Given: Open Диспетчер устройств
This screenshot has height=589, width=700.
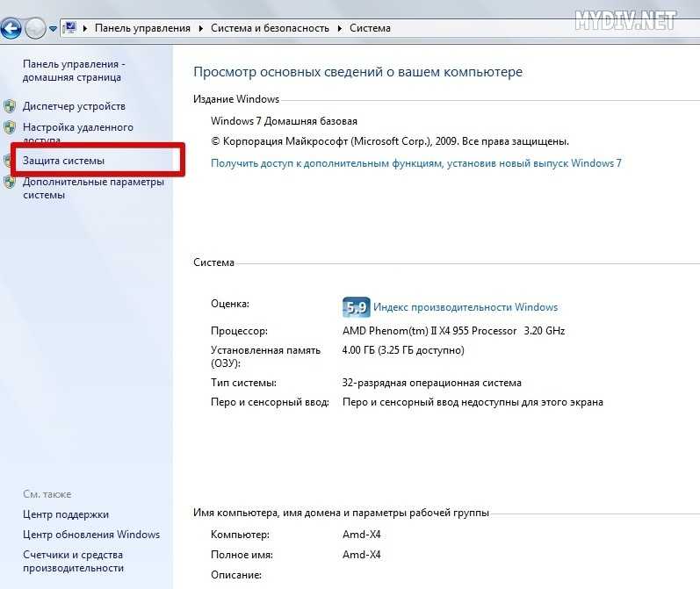Looking at the screenshot, I should pyautogui.click(x=74, y=106).
